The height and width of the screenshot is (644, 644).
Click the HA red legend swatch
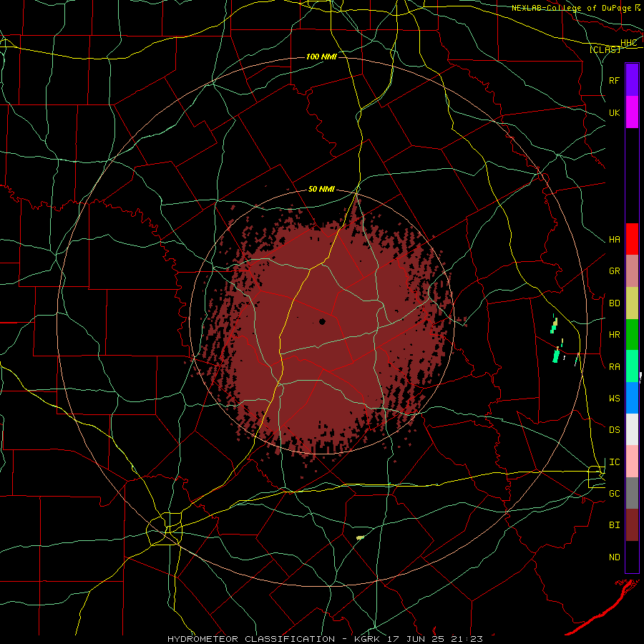click(632, 239)
